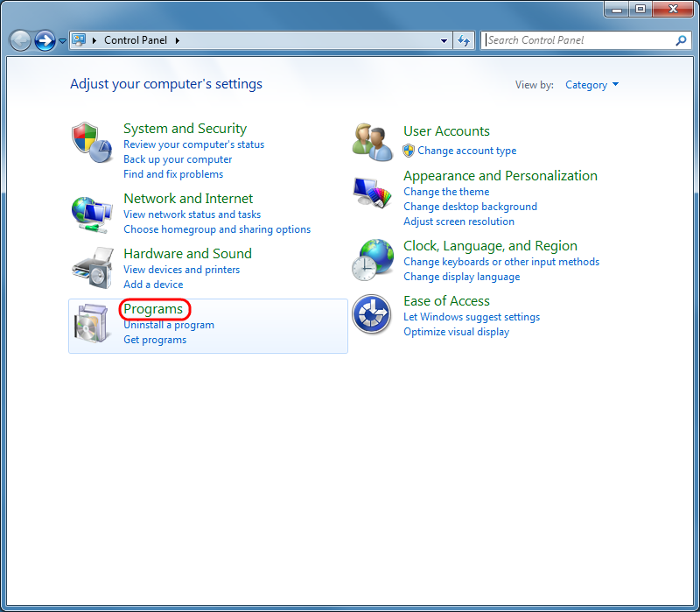The height and width of the screenshot is (612, 700).
Task: Select Change desktop background
Action: point(470,207)
